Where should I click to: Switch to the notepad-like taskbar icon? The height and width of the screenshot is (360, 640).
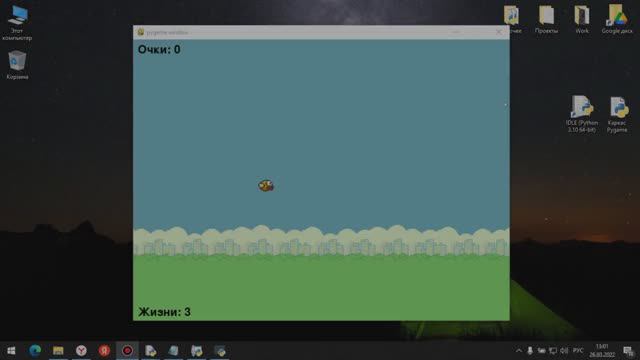[173, 351]
